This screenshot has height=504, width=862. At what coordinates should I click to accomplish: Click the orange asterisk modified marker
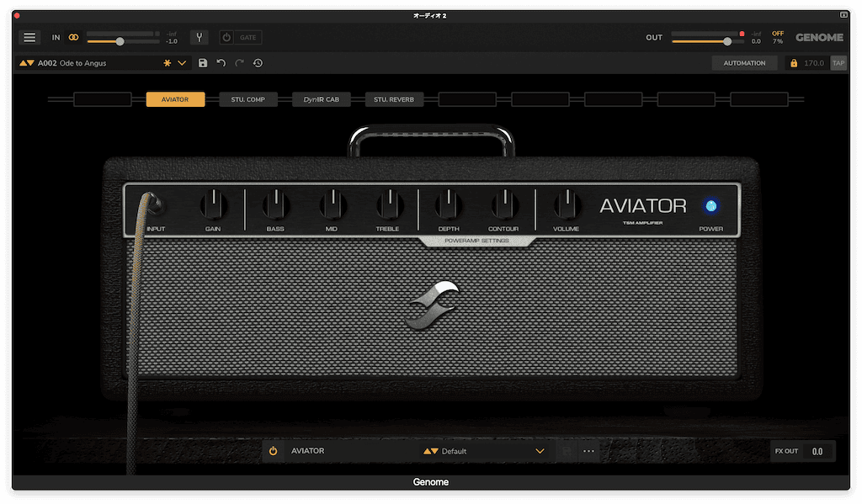click(x=168, y=63)
